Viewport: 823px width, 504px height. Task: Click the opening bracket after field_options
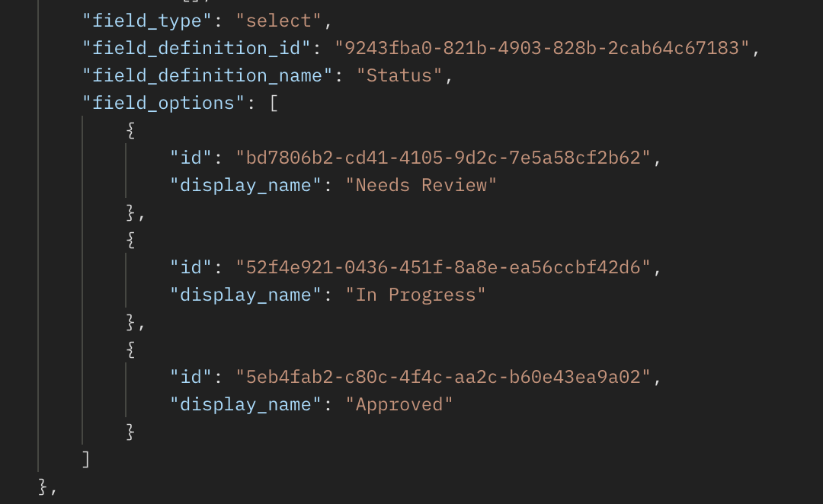click(x=274, y=103)
